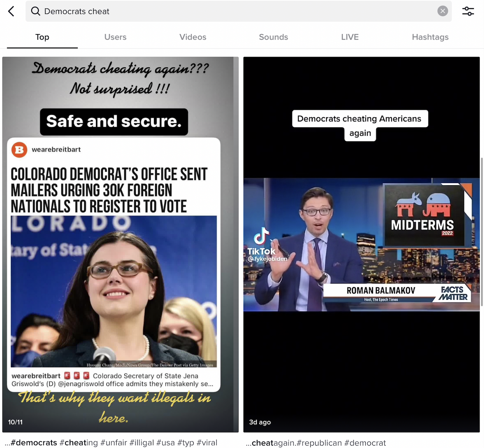Viewport: 484px width, 448px height.
Task: Open the Hashtags tab
Action: tap(430, 37)
